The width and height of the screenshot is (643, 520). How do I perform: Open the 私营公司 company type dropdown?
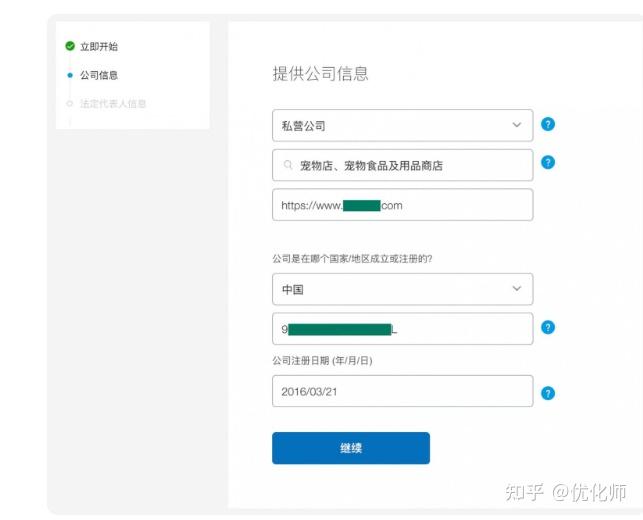402,126
